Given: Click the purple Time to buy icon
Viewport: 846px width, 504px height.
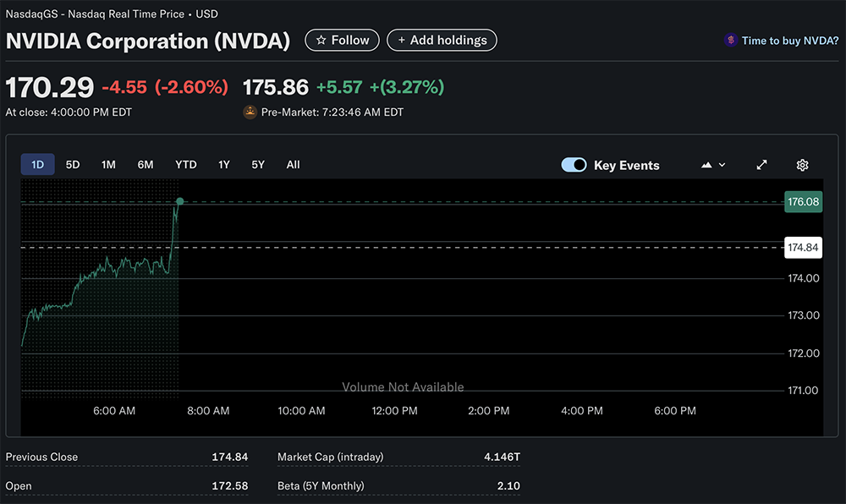Looking at the screenshot, I should click(730, 41).
